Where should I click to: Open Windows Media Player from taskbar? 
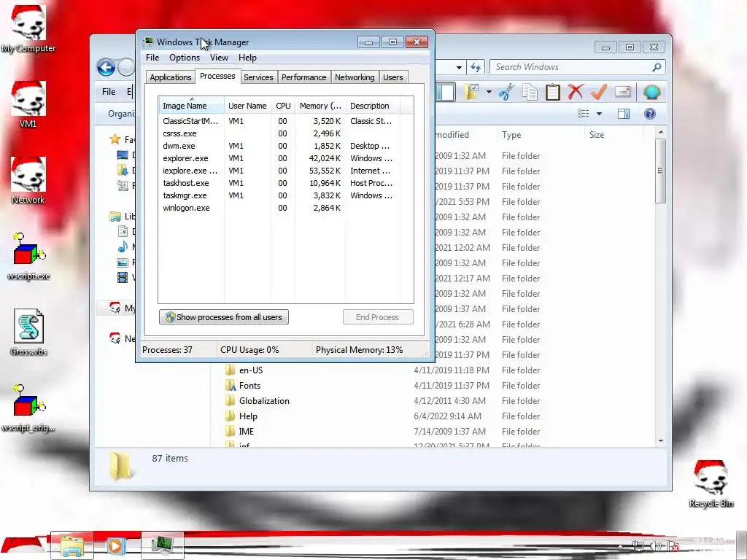116,545
